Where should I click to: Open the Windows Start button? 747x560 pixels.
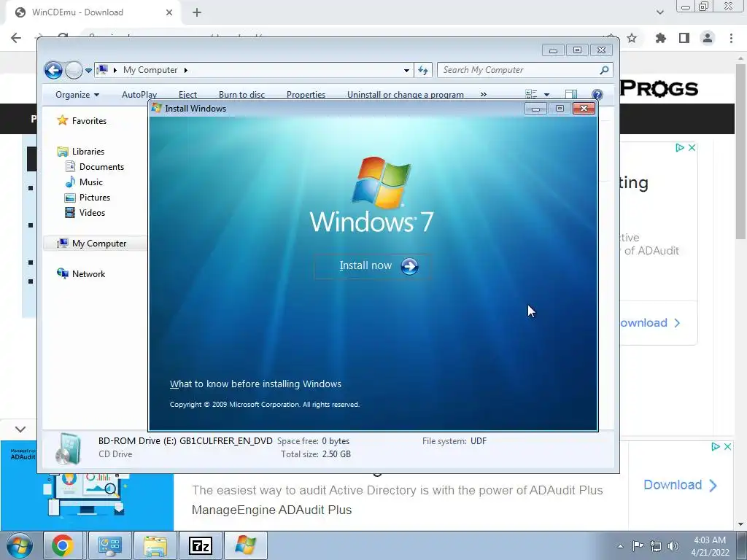coord(19,545)
